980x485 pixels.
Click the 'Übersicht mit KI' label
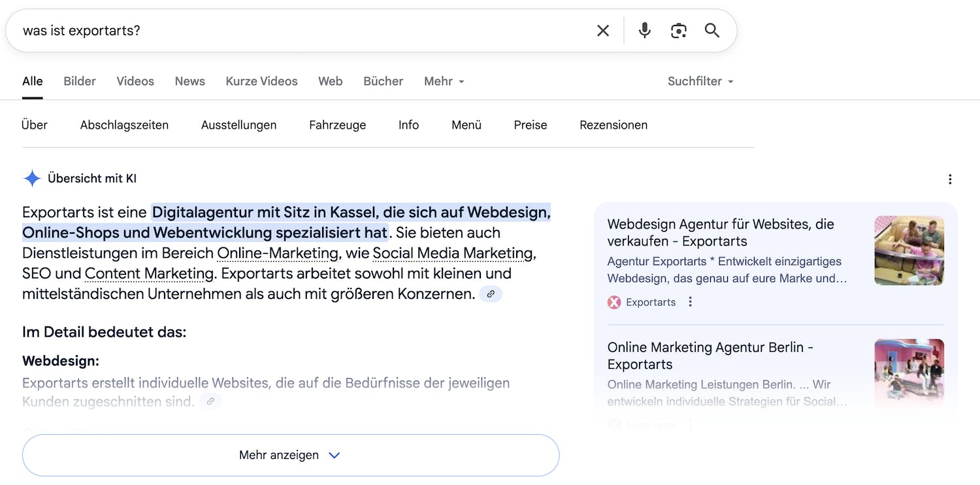92,178
